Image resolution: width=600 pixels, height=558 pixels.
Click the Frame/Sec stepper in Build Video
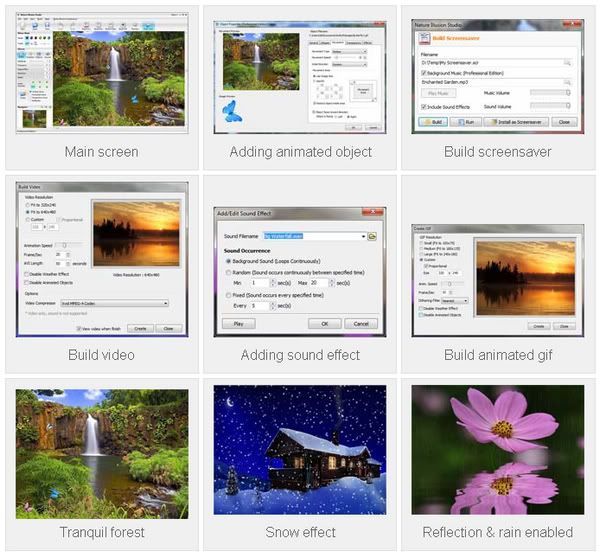68,255
